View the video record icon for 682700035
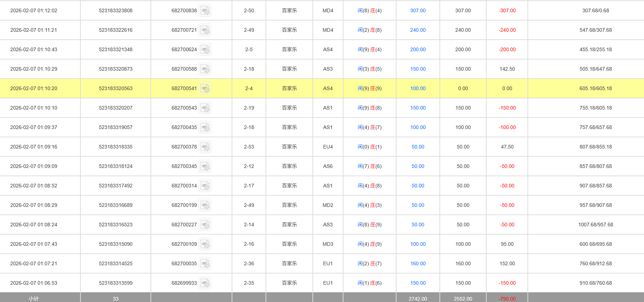 click(205, 264)
